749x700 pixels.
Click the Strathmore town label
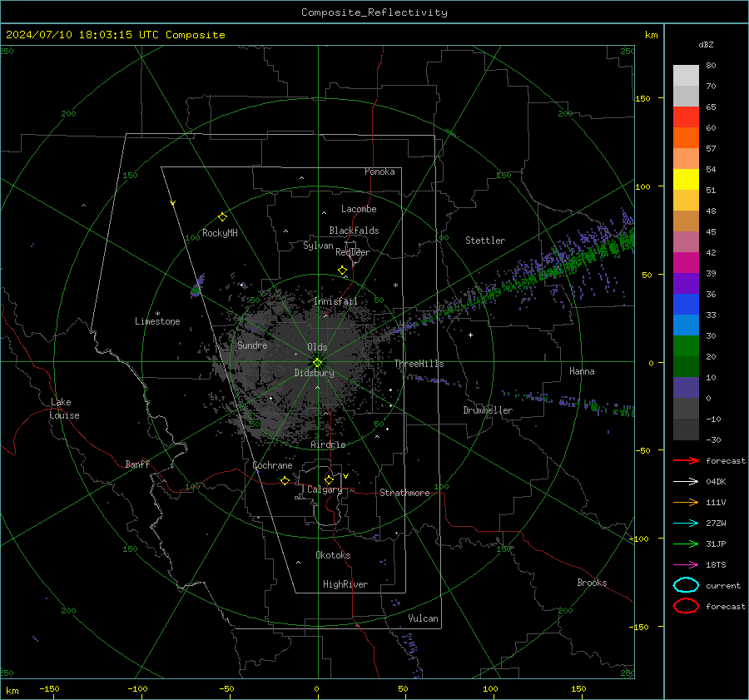point(404,493)
